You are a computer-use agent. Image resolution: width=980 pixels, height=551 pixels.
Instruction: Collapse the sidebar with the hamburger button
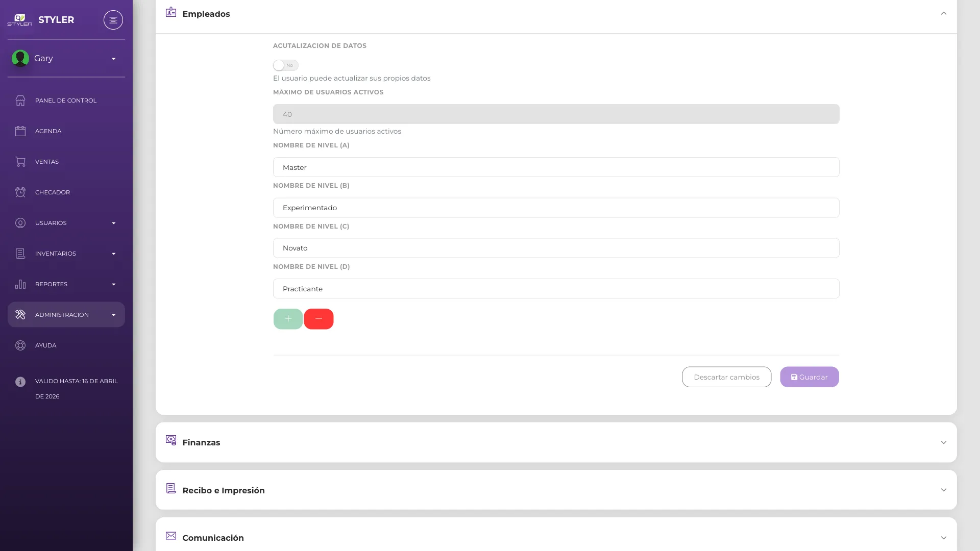[x=113, y=20]
